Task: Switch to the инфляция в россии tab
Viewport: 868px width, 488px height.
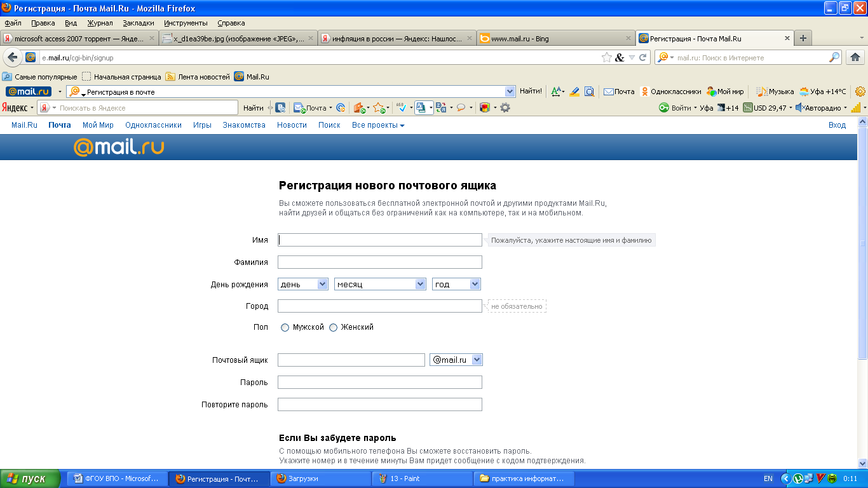Action: [x=397, y=38]
